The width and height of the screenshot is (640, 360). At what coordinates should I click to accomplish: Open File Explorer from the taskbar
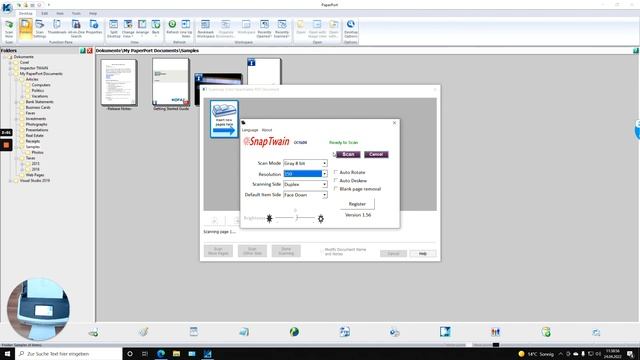click(x=176, y=353)
